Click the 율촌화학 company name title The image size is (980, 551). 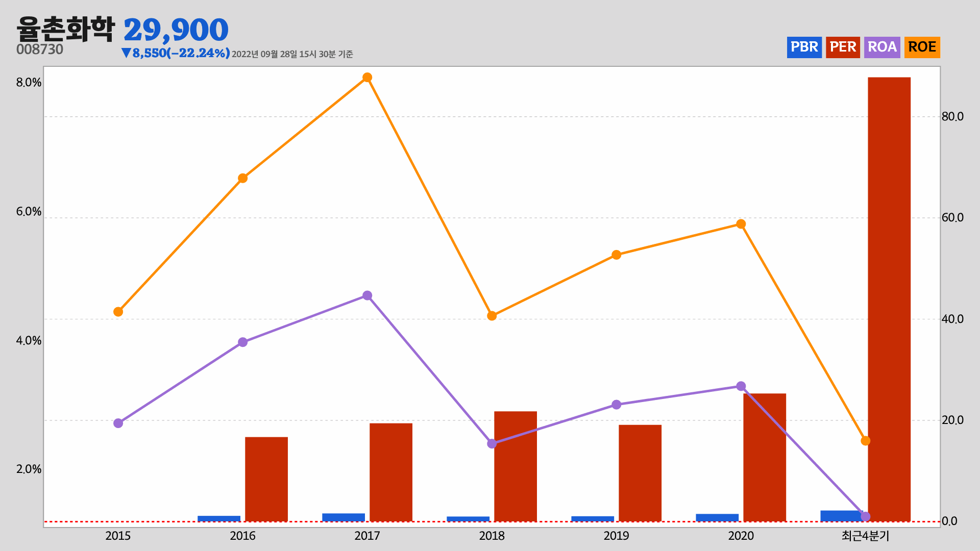(66, 29)
